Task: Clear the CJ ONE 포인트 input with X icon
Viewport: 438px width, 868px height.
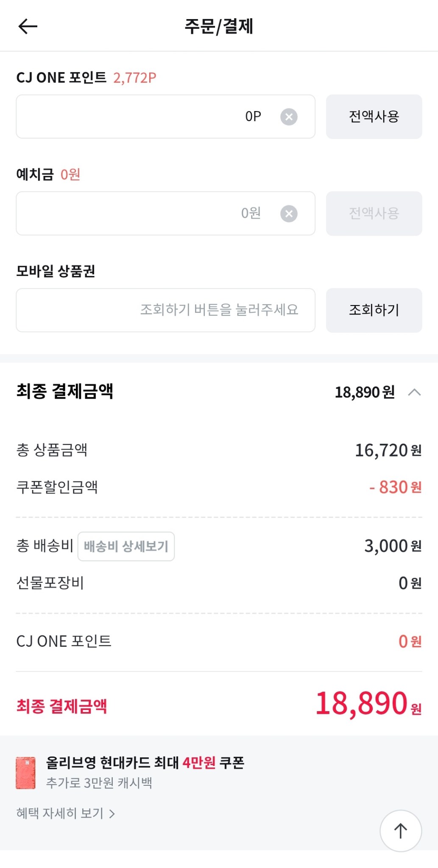Action: [x=289, y=117]
